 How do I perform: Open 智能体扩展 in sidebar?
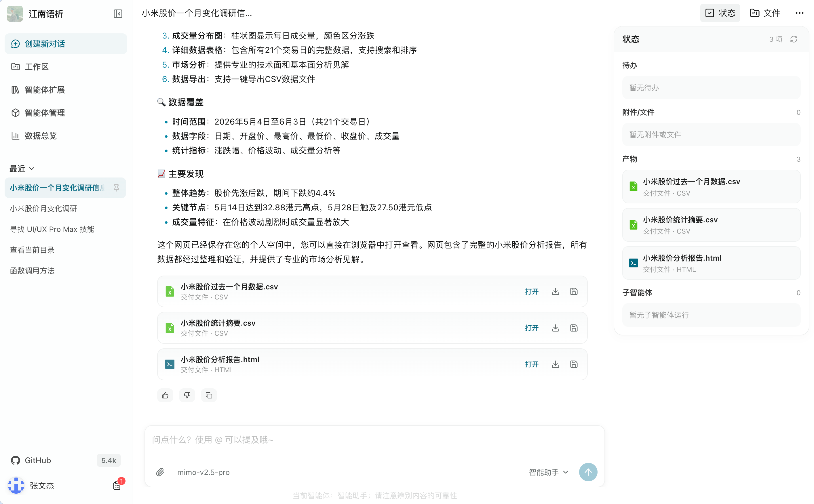pos(66,90)
